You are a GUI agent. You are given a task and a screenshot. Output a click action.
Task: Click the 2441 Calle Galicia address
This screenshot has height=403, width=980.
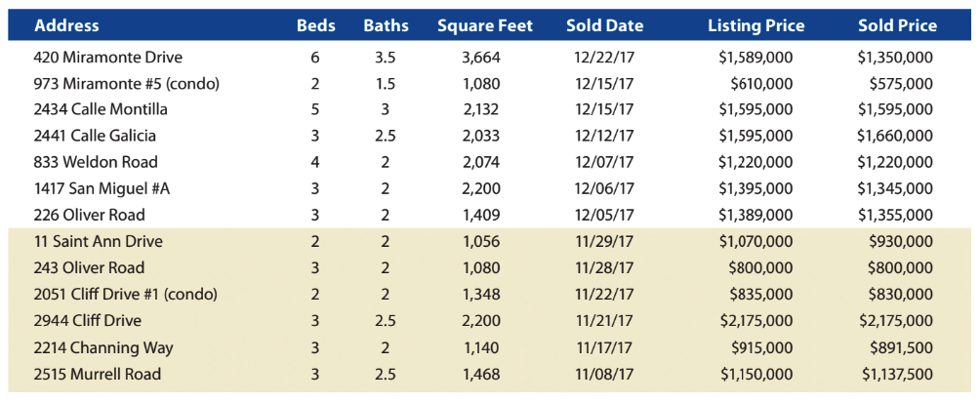95,136
